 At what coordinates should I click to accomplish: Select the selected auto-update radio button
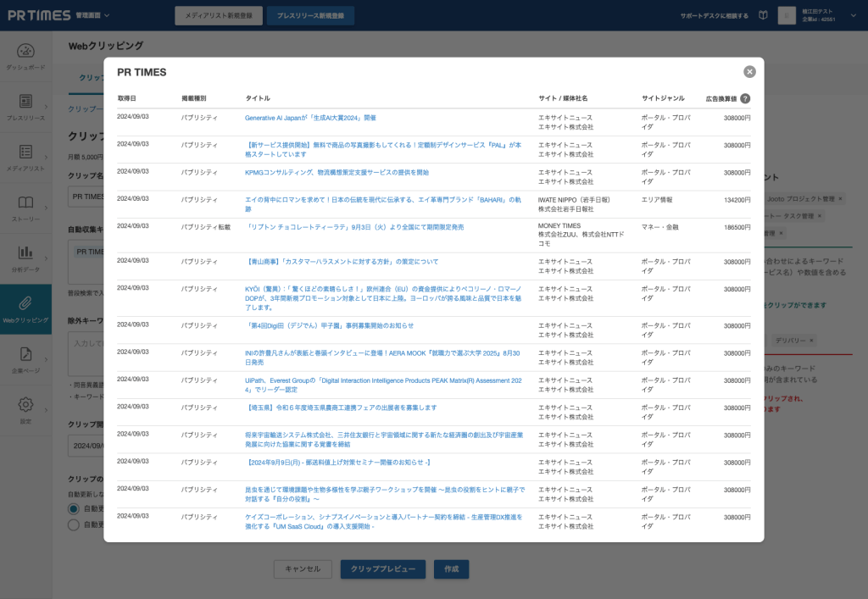pos(73,508)
